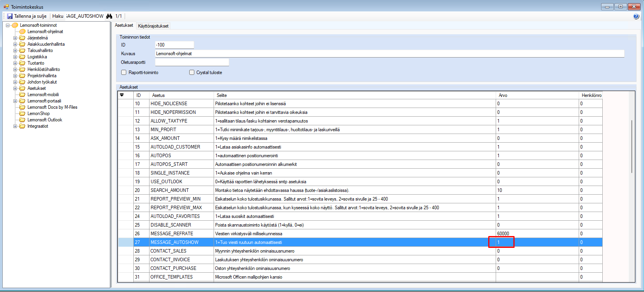Click the binoculars search icon
Viewport: 644px width, 292px height.
pyautogui.click(x=109, y=16)
